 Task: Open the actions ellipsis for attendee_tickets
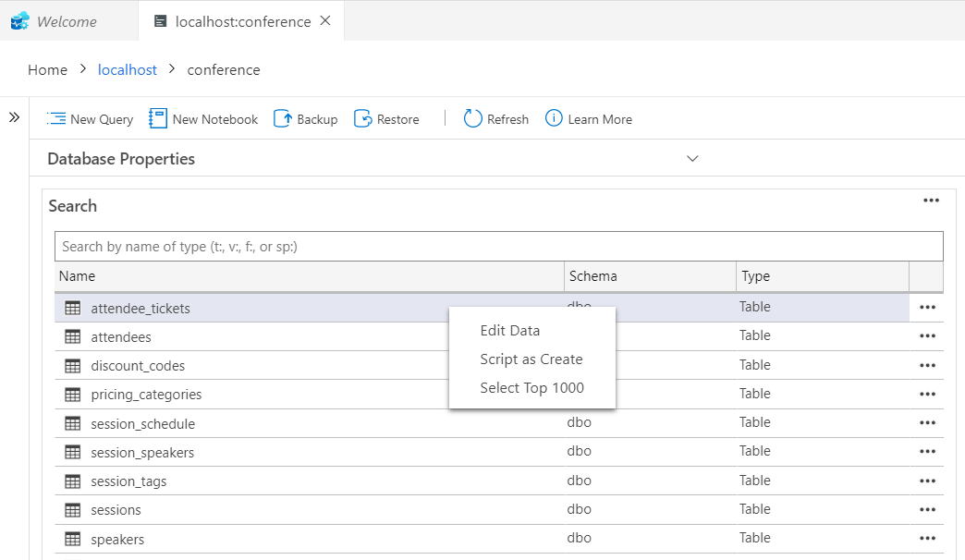point(927,307)
